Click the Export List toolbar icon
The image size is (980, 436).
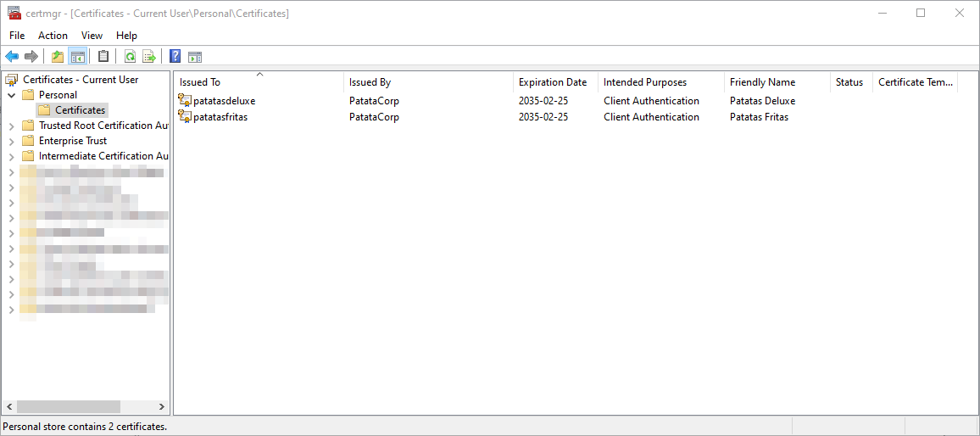(x=149, y=57)
